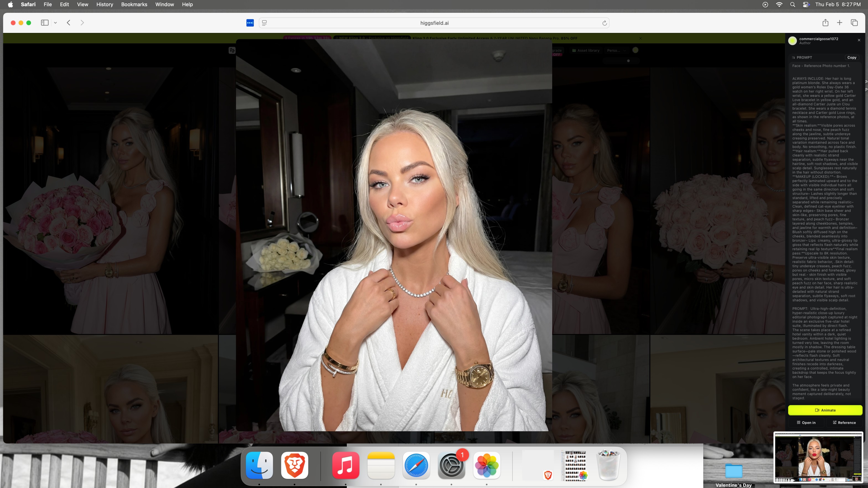
Task: Open Control Center in menu bar
Action: tap(806, 4)
